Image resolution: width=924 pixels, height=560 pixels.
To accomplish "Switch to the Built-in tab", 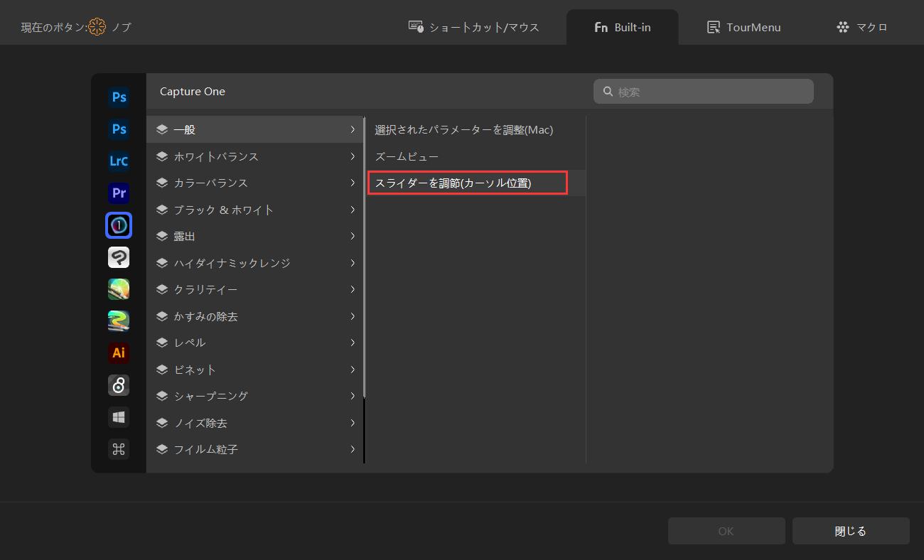I will [622, 27].
